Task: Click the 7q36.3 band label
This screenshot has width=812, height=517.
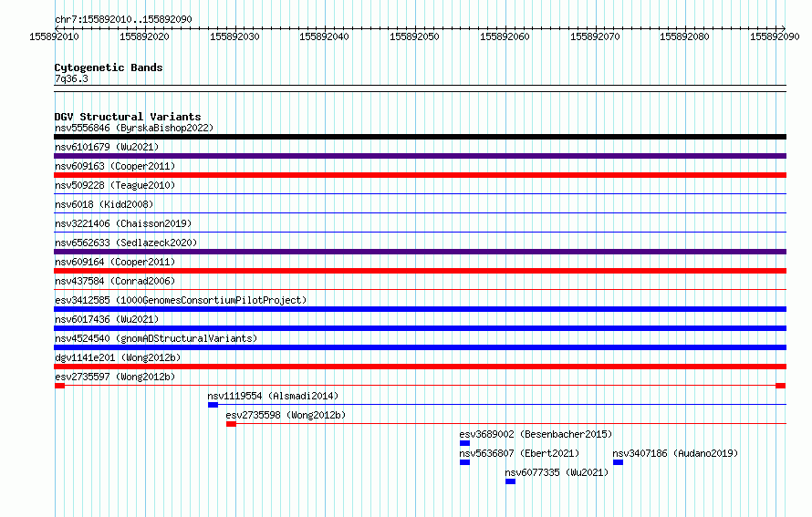Action: click(x=71, y=78)
